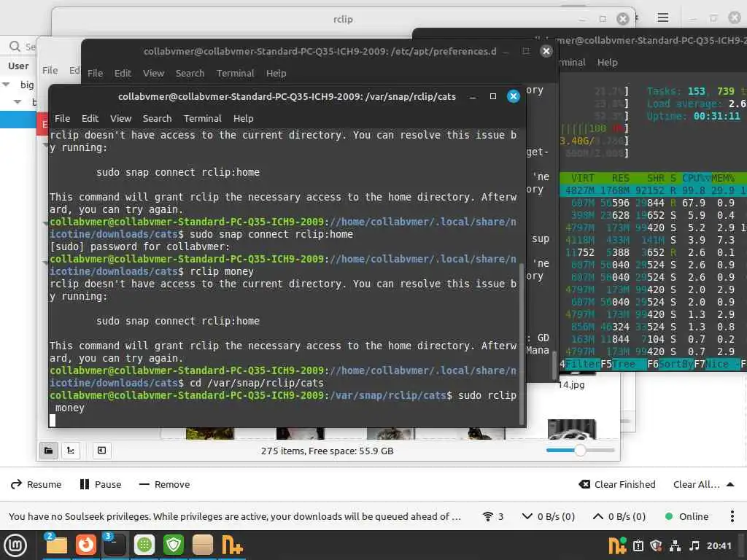The image size is (747, 560).
Task: Open the beige archive app in taskbar
Action: point(203,545)
